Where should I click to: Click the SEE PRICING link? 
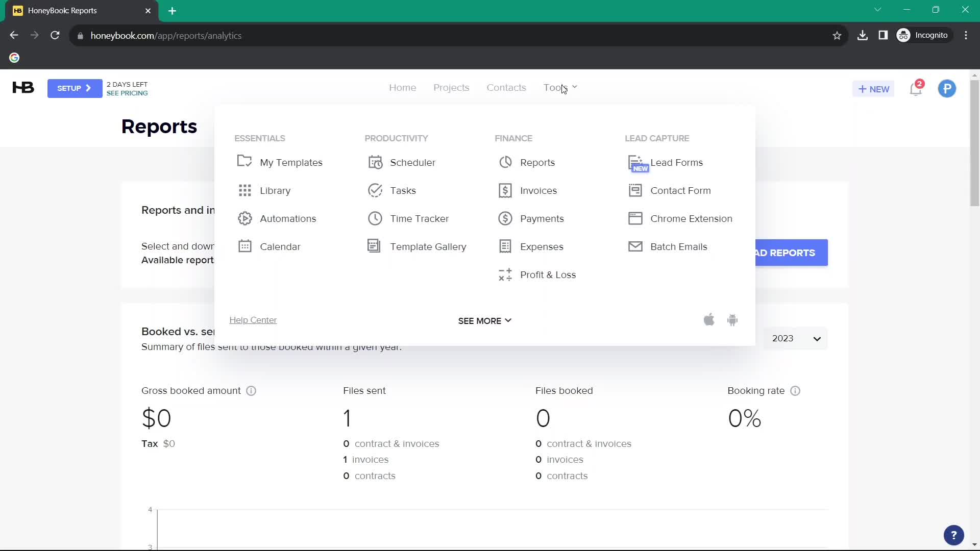click(x=127, y=93)
